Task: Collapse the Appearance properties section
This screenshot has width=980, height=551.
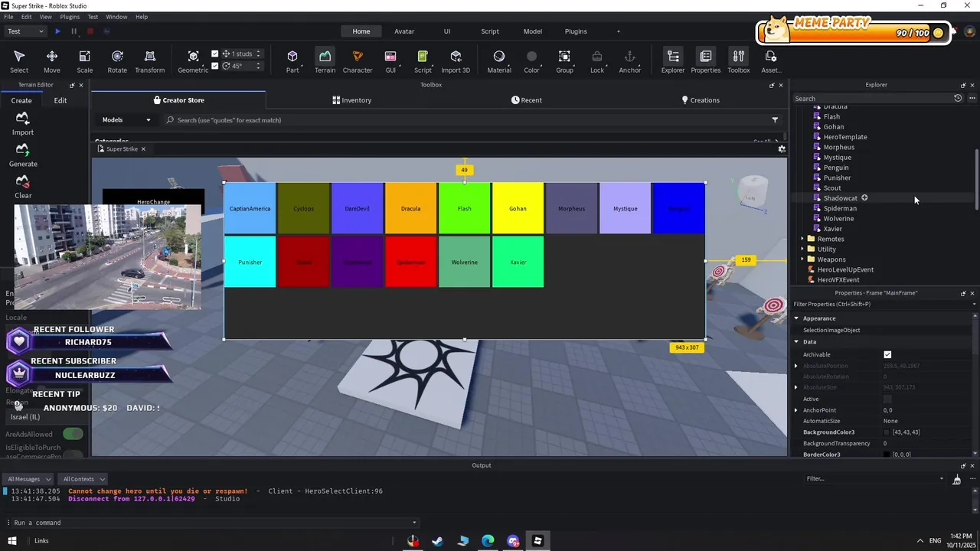Action: pos(796,318)
